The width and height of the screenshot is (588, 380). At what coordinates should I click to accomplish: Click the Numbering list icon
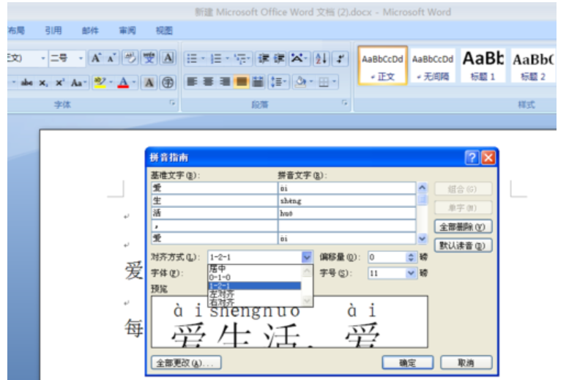[x=216, y=59]
